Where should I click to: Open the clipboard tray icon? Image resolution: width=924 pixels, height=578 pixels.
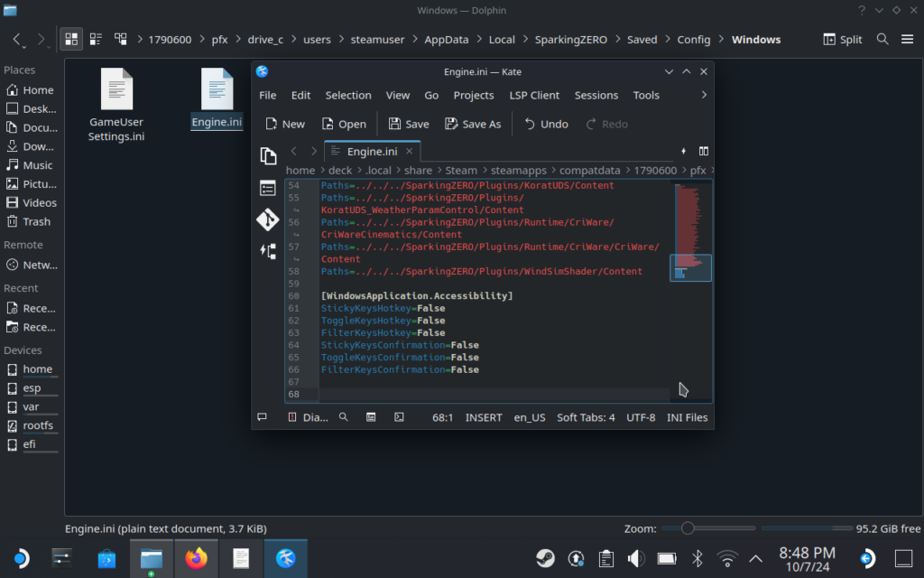[605, 558]
